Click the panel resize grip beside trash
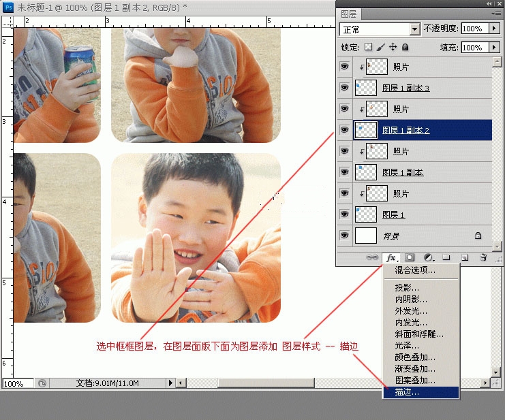The width and height of the screenshot is (505, 420). point(498,258)
